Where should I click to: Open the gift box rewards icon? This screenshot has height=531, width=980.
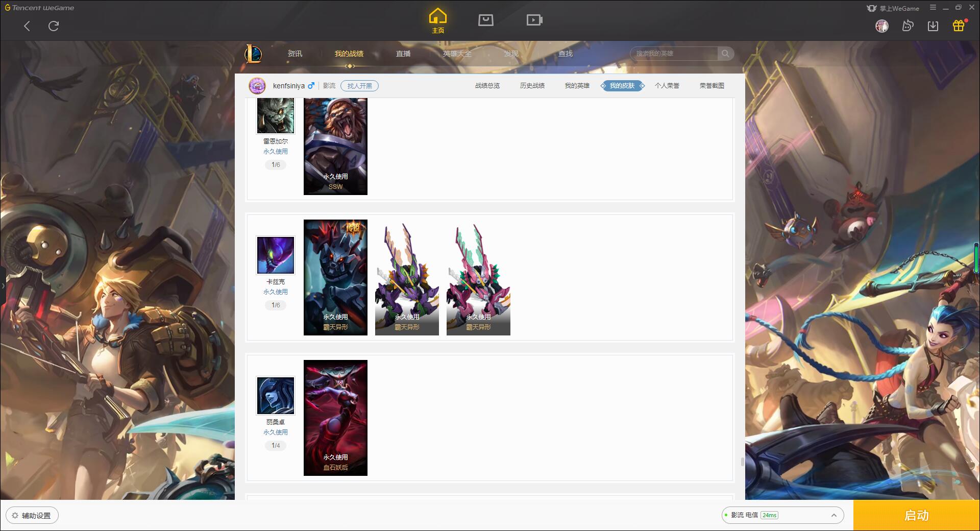(x=959, y=26)
